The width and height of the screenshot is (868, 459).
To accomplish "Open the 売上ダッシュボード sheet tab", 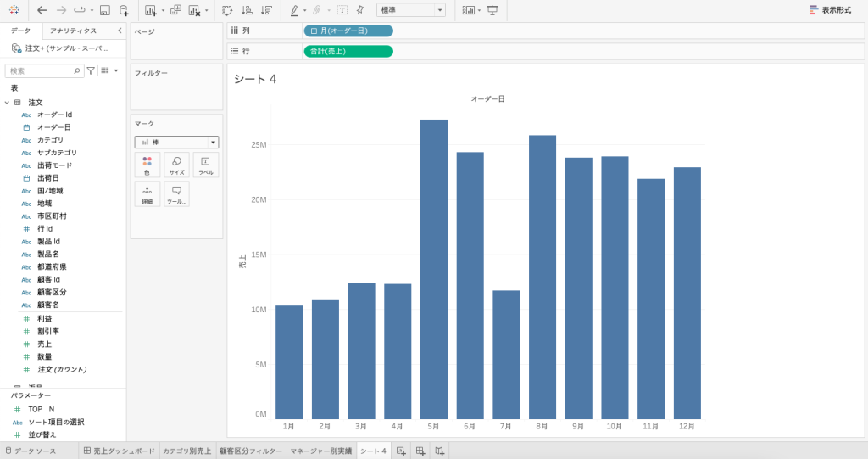I will [120, 451].
